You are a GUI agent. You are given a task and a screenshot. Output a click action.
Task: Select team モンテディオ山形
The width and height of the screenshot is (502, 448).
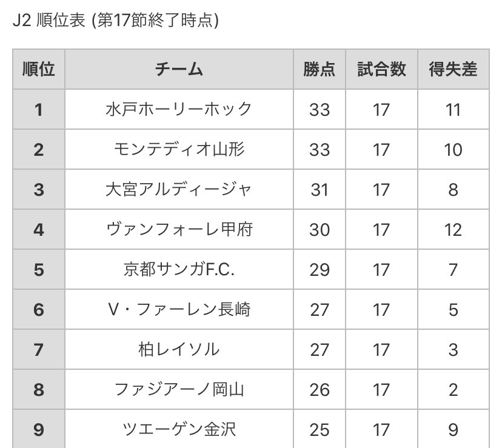tap(179, 149)
